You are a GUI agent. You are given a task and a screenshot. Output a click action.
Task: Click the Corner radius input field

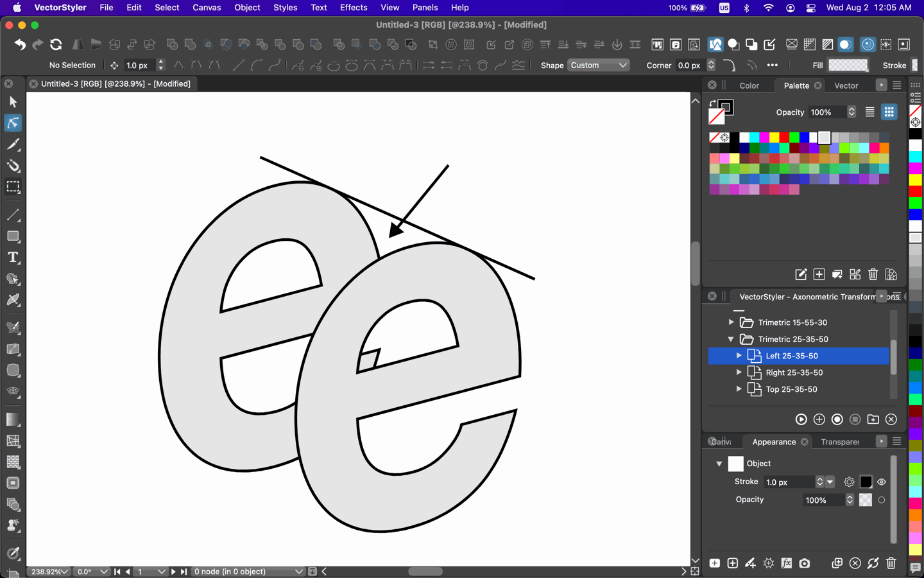[690, 66]
